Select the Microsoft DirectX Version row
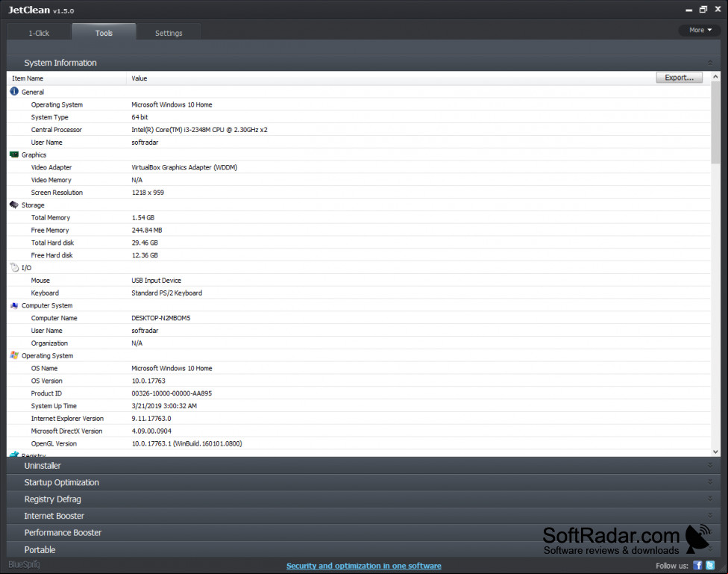Screen dimensions: 728x574 (x=359, y=431)
